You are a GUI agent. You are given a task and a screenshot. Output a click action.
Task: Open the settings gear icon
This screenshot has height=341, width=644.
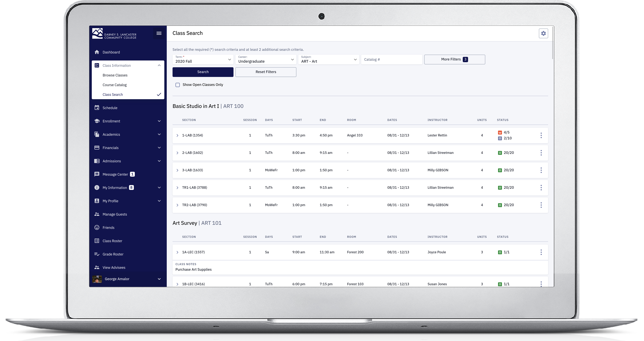(x=543, y=33)
